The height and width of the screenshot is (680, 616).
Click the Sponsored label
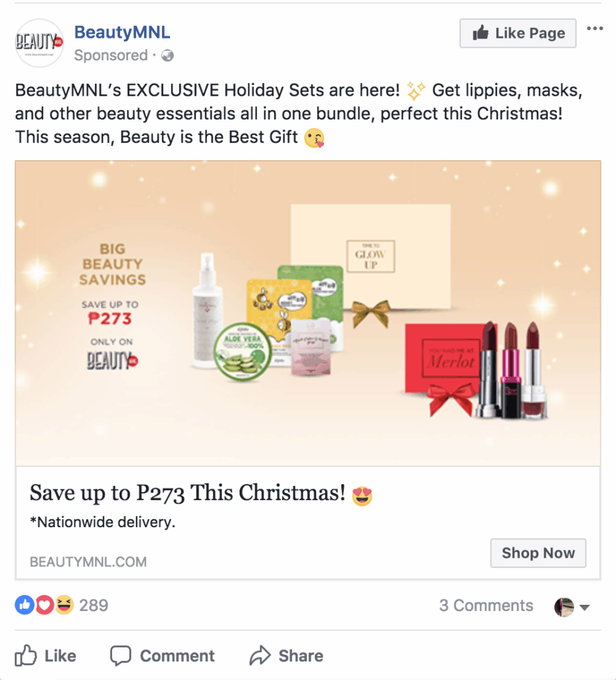pyautogui.click(x=111, y=56)
